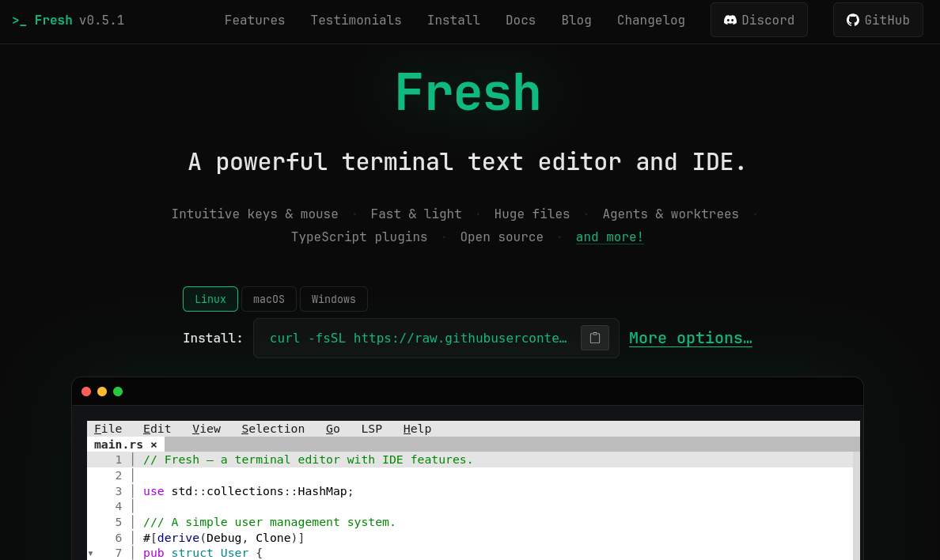Click the GitHub octocat icon
Image resolution: width=940 pixels, height=560 pixels.
(x=852, y=21)
